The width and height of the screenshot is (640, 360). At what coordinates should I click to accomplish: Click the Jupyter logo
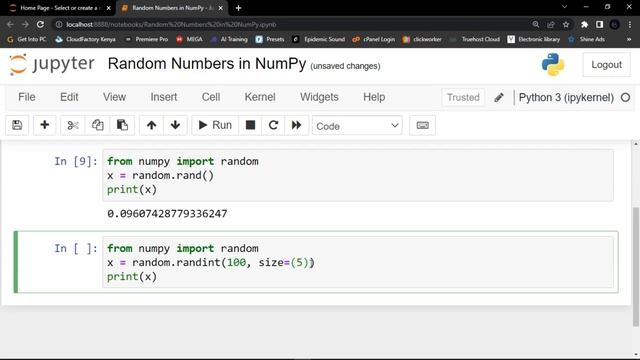51,64
